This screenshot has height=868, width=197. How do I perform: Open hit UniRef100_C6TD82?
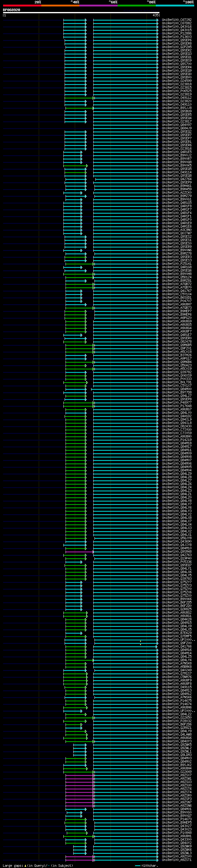coord(177,23)
